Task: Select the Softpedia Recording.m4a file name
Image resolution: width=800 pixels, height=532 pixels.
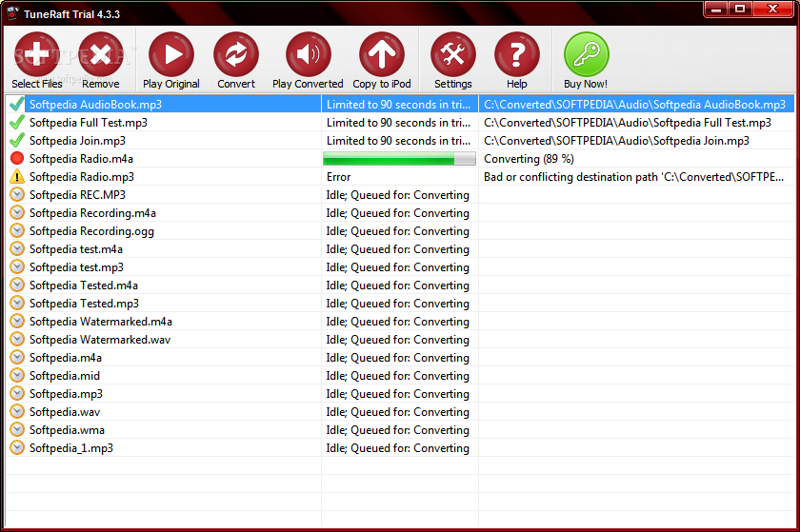Action: tap(92, 212)
